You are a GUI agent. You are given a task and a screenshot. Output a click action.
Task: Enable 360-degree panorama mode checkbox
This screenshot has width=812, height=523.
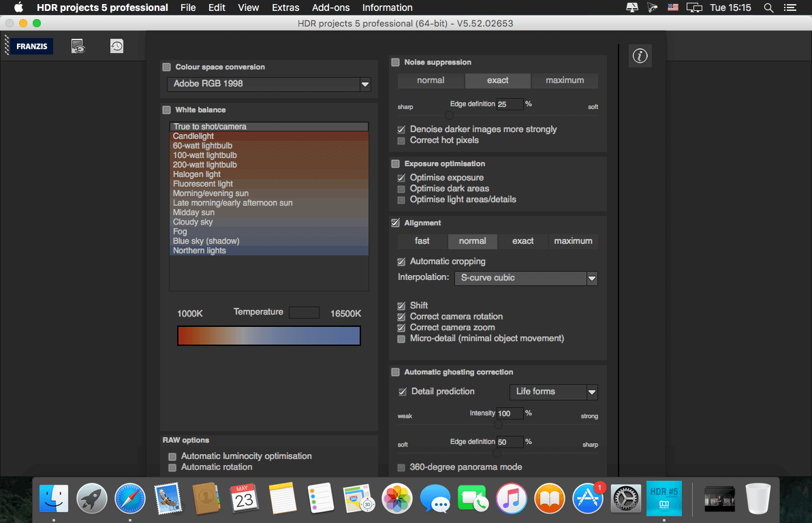pyautogui.click(x=401, y=468)
